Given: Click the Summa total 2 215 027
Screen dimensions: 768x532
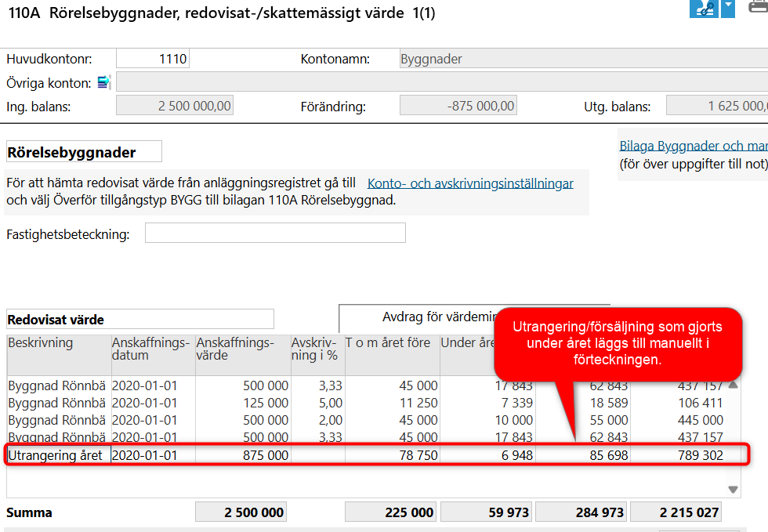Looking at the screenshot, I should [676, 512].
